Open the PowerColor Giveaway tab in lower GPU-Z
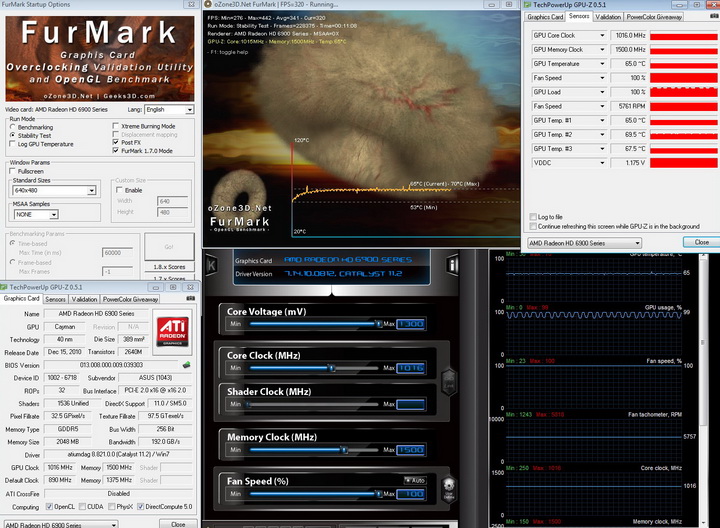Image resolution: width=720 pixels, height=528 pixels. tap(131, 299)
